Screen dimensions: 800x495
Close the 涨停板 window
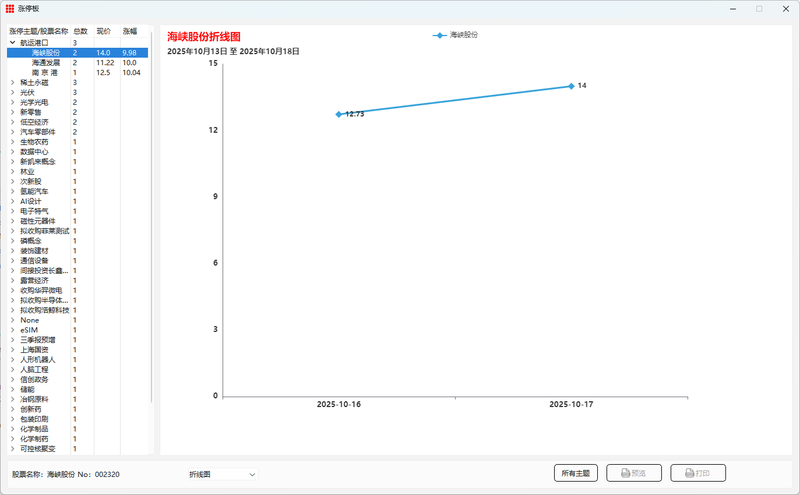click(x=786, y=9)
